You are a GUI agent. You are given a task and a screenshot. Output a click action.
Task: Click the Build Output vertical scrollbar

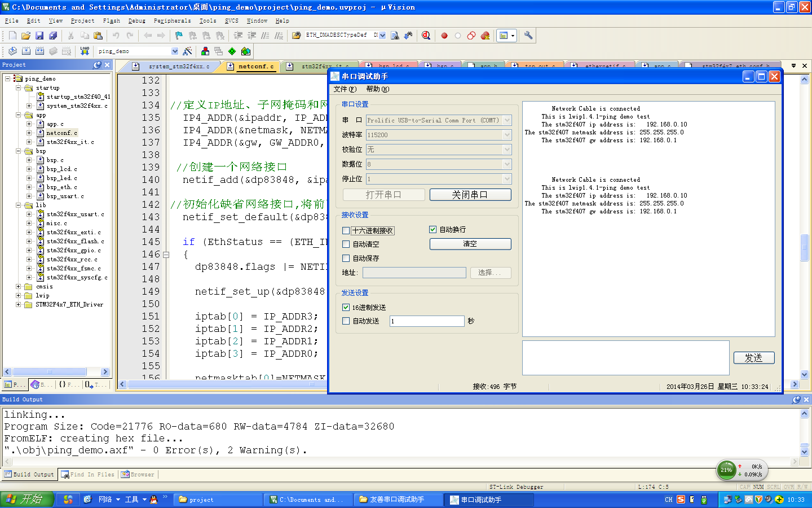805,432
